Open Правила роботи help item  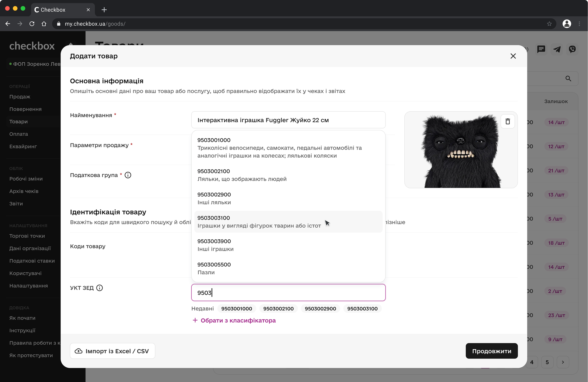(x=35, y=343)
